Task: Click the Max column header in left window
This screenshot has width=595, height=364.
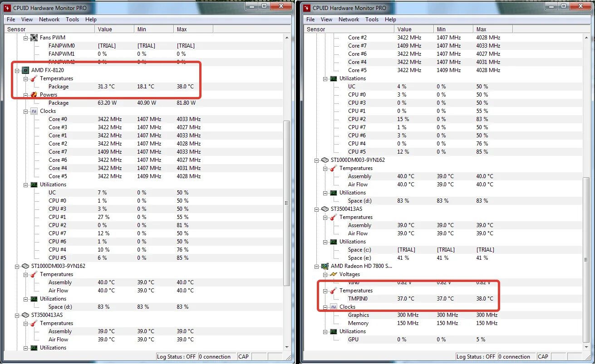Action: pos(193,29)
